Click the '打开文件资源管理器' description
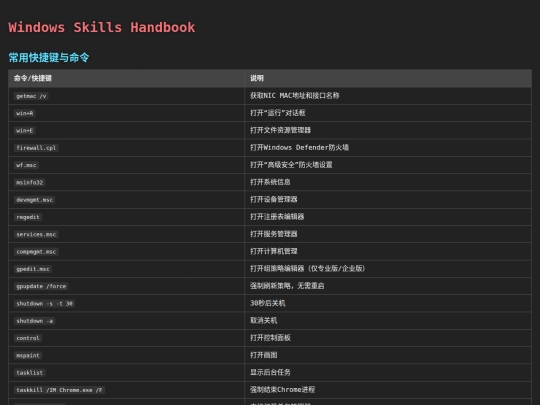 coord(280,130)
